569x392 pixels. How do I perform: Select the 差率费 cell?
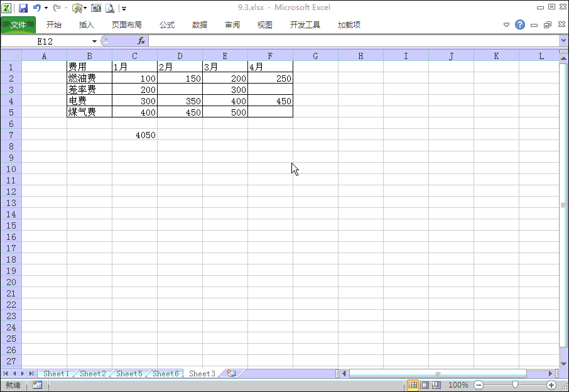(89, 89)
